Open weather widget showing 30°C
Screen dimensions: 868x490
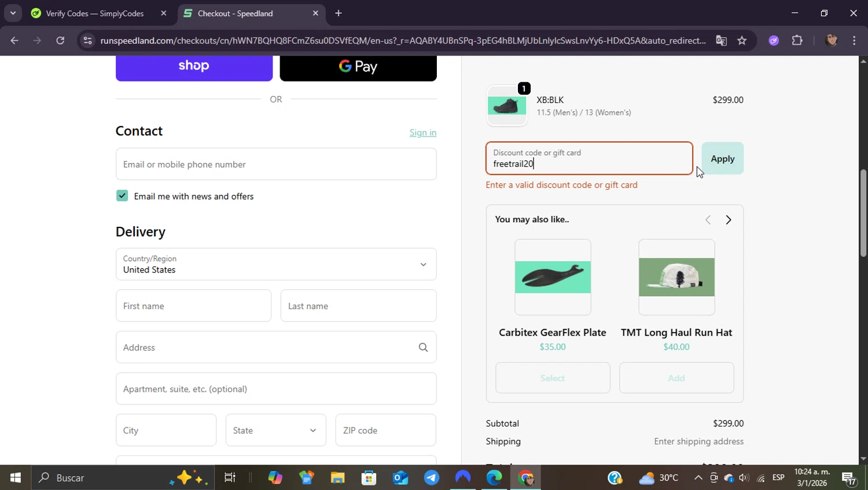coord(659,478)
